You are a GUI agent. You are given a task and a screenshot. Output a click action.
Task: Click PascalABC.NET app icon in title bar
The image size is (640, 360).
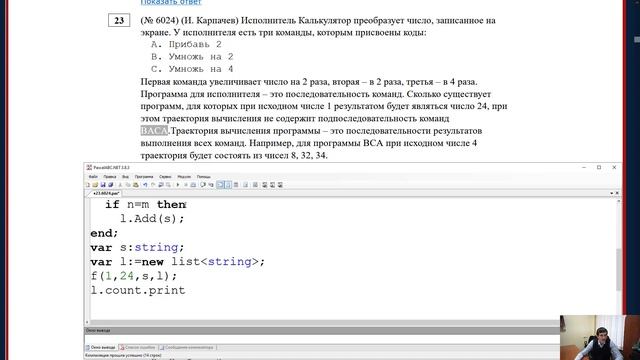pyautogui.click(x=89, y=167)
